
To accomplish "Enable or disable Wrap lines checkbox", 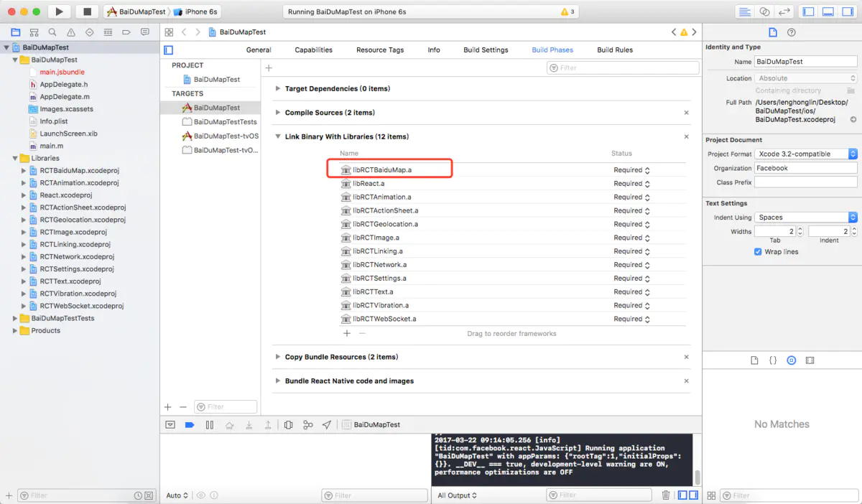I will (x=758, y=252).
